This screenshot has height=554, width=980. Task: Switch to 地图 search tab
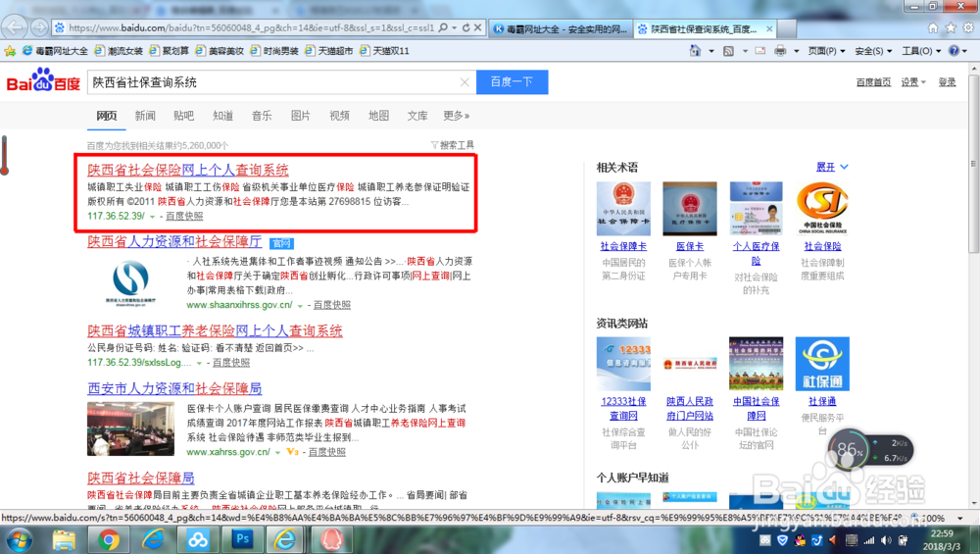[378, 116]
